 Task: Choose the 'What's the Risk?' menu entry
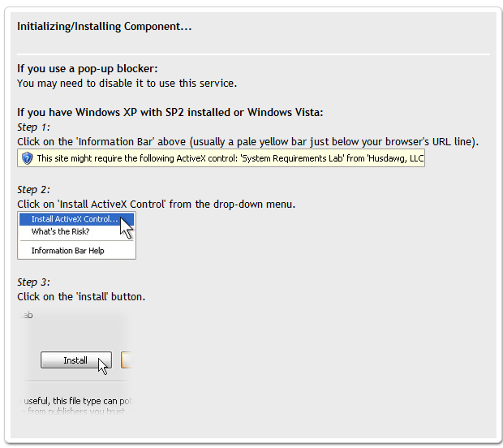click(60, 231)
